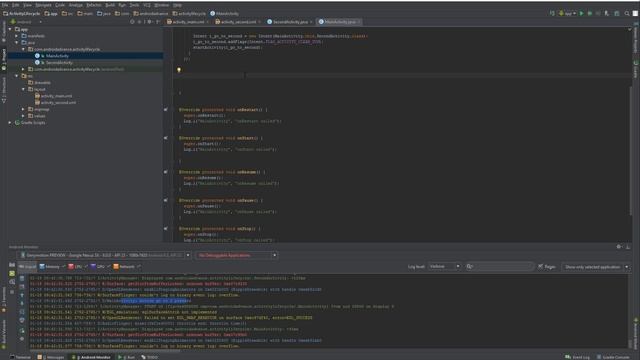Image resolution: width=640 pixels, height=360 pixels.
Task: Open the Genymotion device selector dropdown
Action: tap(105, 255)
